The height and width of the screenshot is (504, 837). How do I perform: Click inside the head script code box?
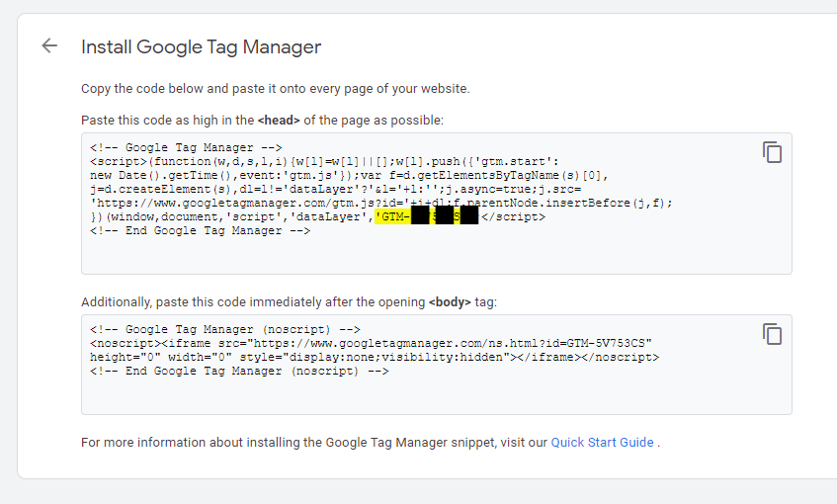(437, 204)
